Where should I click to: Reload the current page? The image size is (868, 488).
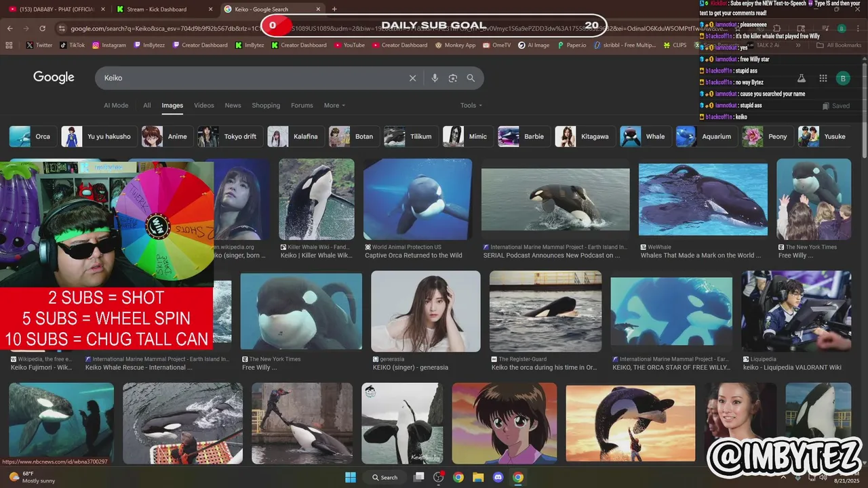coord(42,28)
